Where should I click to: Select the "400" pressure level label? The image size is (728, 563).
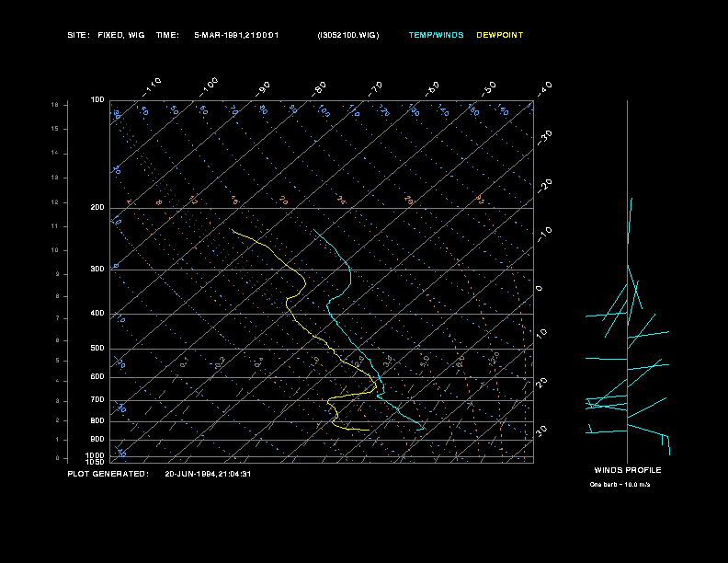97,313
